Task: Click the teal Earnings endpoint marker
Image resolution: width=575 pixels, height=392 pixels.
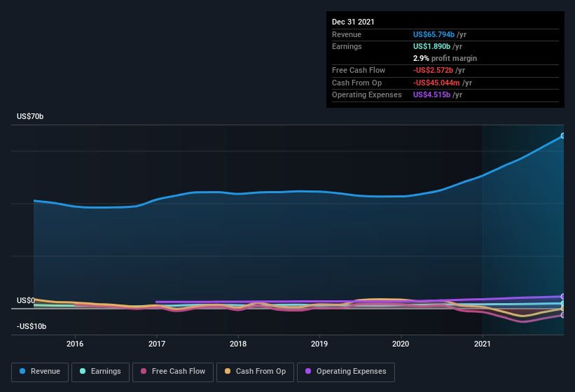Action: [x=562, y=304]
